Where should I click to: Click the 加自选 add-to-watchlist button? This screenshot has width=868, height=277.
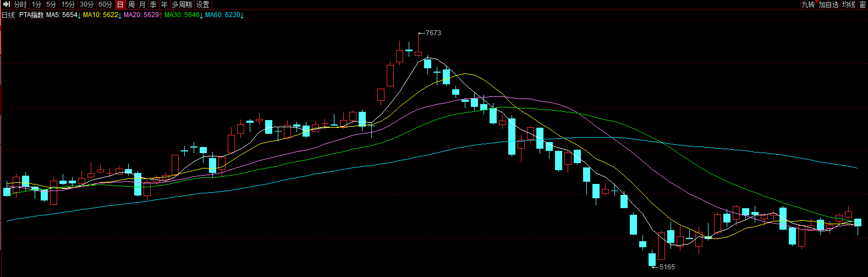point(829,4)
